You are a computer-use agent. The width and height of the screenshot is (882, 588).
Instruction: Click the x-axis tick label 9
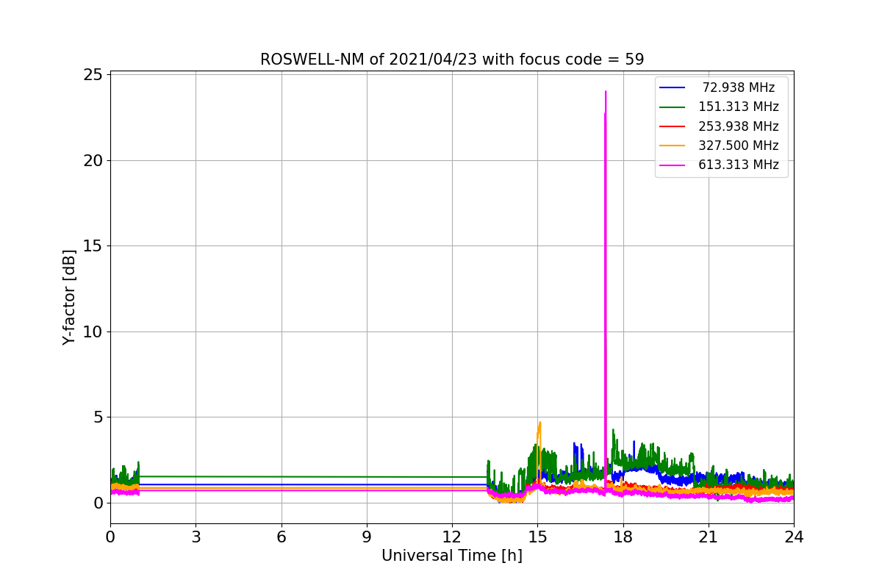click(x=367, y=537)
